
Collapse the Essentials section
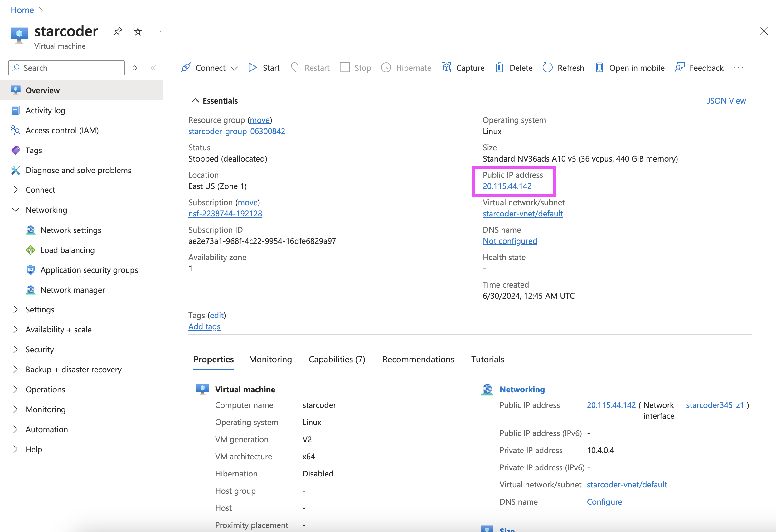(195, 100)
